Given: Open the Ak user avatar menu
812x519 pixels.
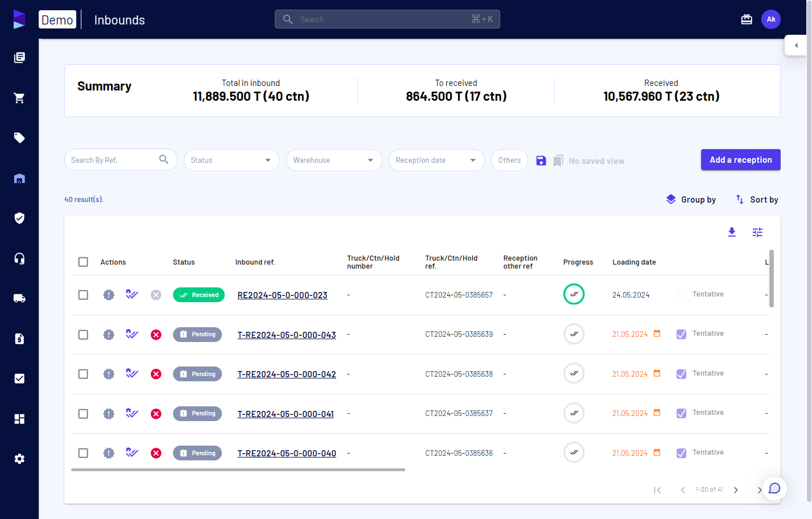Looking at the screenshot, I should 771,19.
